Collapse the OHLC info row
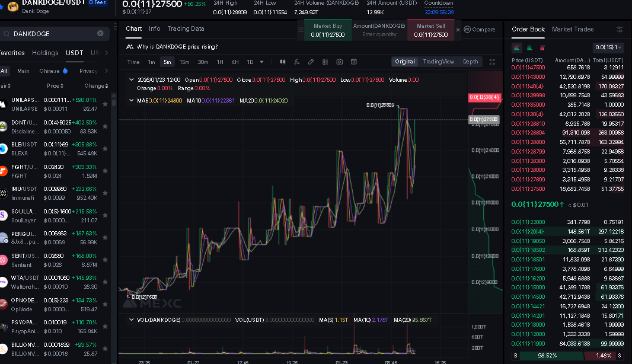 tap(132, 80)
